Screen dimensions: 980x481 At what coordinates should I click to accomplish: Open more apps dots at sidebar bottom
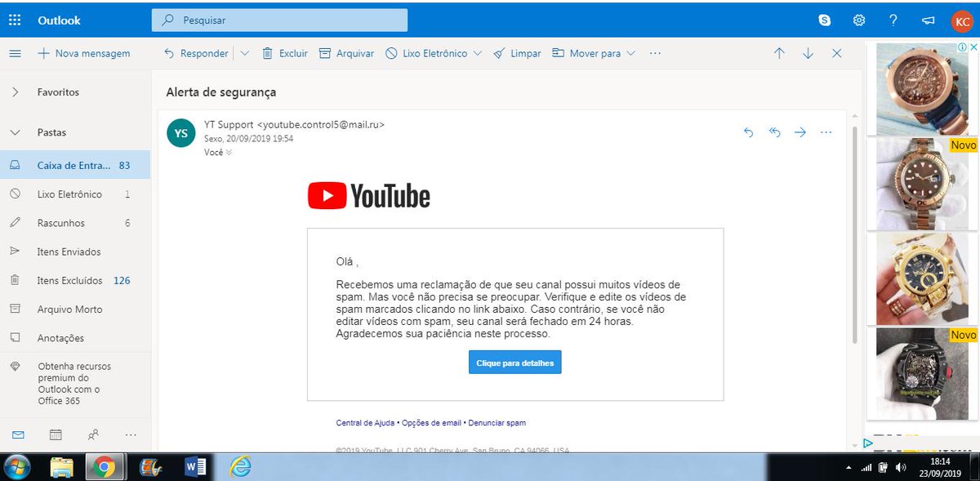pos(131,434)
